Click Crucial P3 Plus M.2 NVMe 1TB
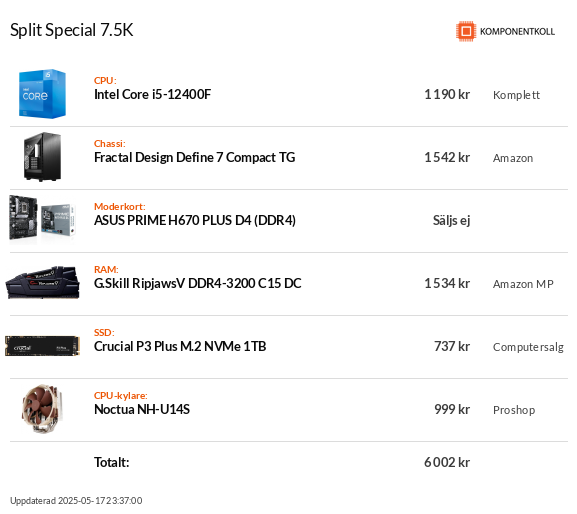This screenshot has height=514, width=577. [180, 346]
